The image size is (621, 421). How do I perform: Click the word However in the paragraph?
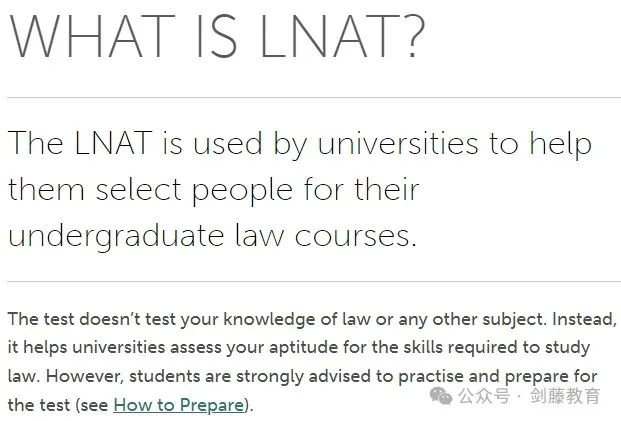coord(82,376)
